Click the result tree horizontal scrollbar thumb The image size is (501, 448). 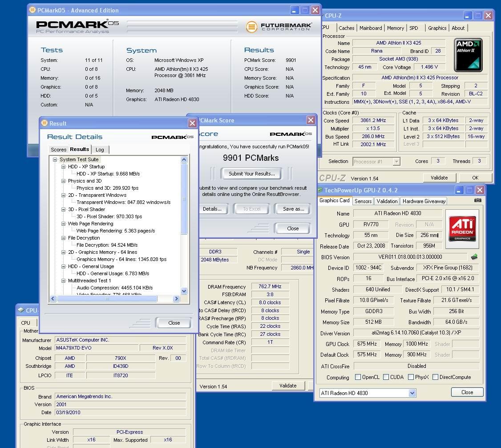(x=107, y=299)
